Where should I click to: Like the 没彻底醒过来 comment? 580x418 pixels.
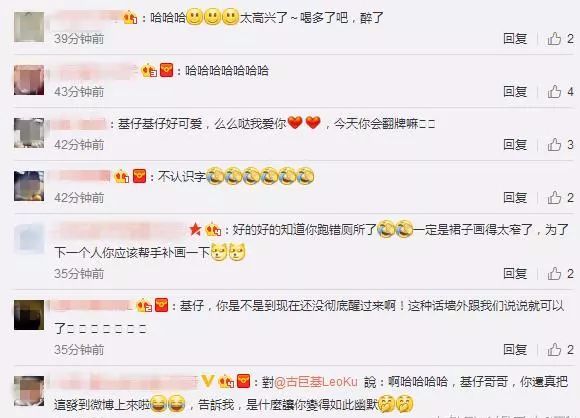(x=554, y=350)
